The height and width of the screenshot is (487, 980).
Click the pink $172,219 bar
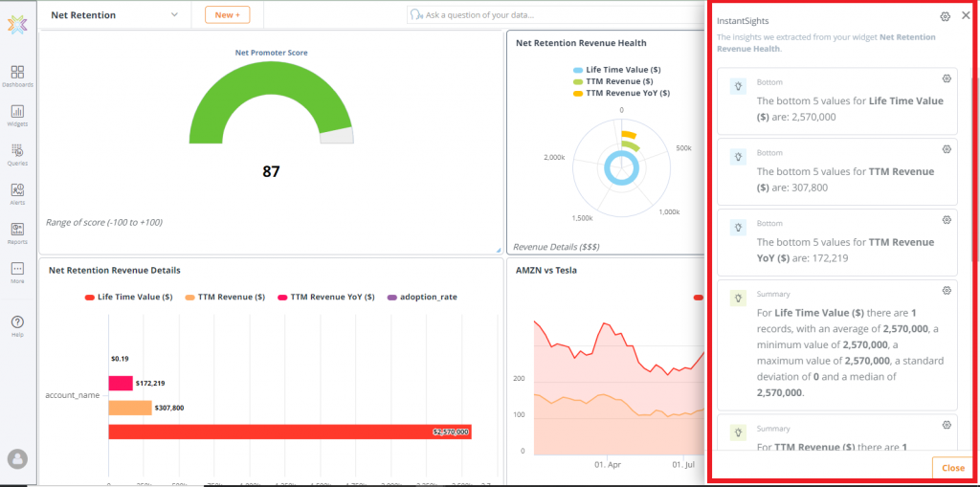point(121,384)
